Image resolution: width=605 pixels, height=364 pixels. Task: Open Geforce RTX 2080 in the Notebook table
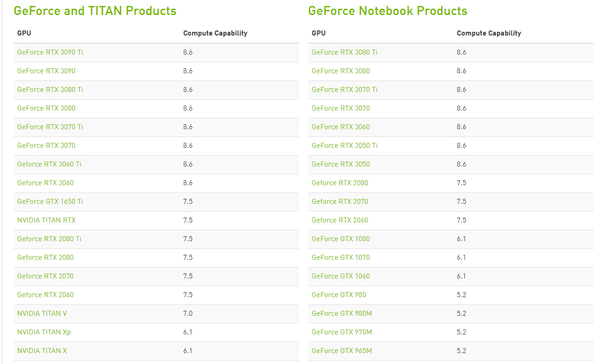pyautogui.click(x=340, y=183)
